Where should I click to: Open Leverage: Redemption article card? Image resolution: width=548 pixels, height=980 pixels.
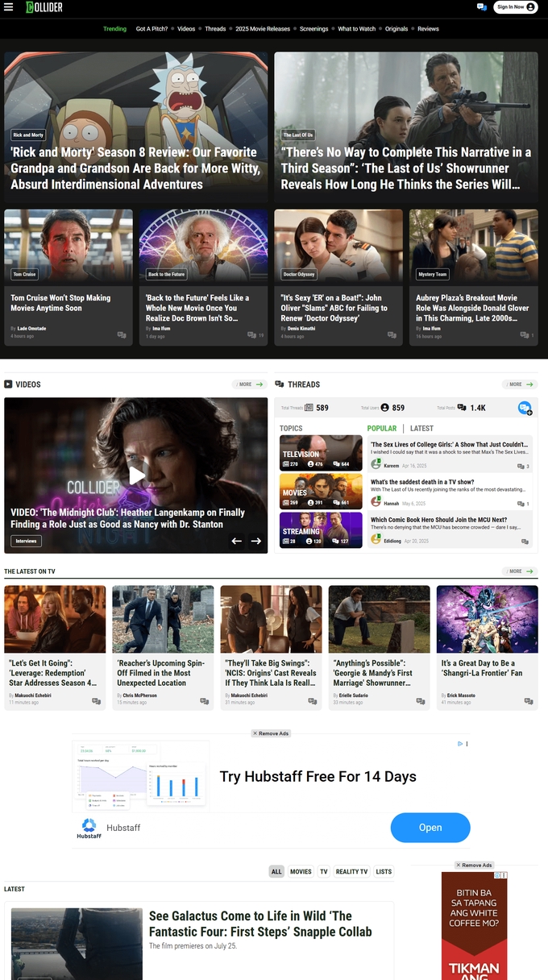coord(55,647)
